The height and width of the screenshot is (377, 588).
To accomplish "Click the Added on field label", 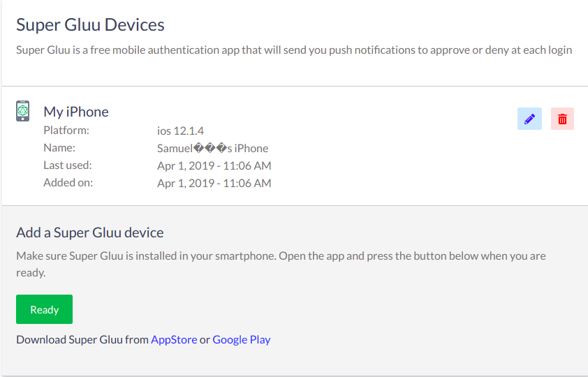I will pyautogui.click(x=68, y=183).
